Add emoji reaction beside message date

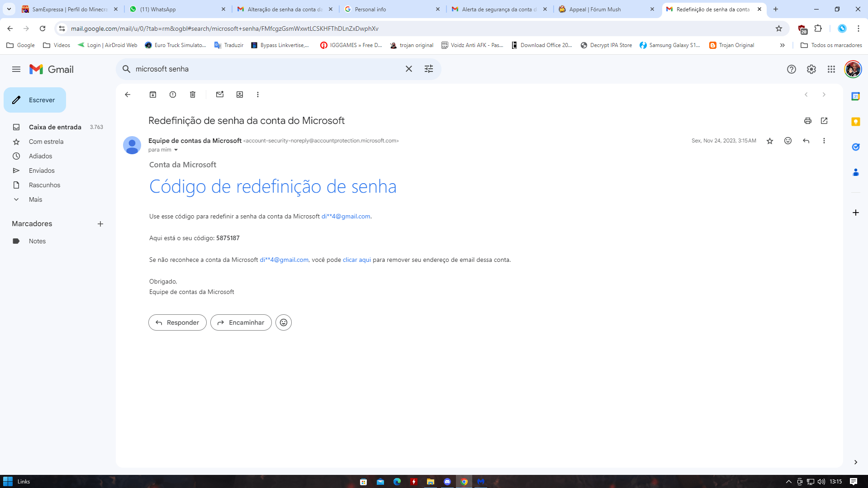coord(788,141)
